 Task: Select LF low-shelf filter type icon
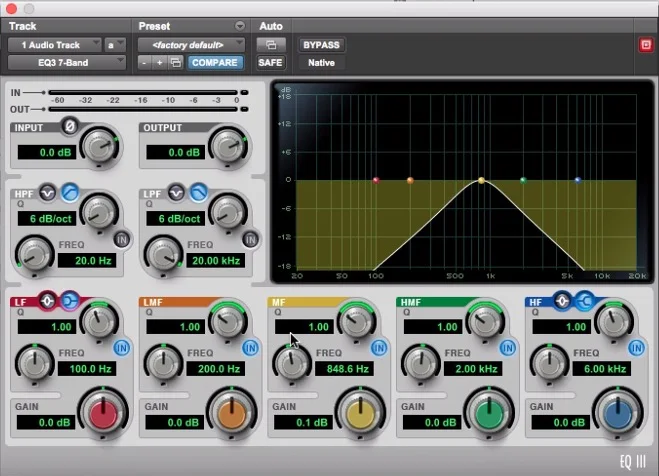[70, 301]
